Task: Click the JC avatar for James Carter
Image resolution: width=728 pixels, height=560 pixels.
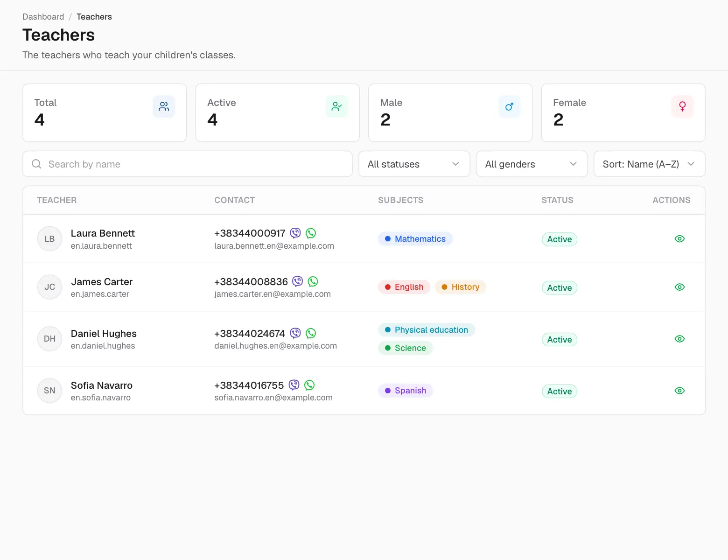Action: (49, 287)
